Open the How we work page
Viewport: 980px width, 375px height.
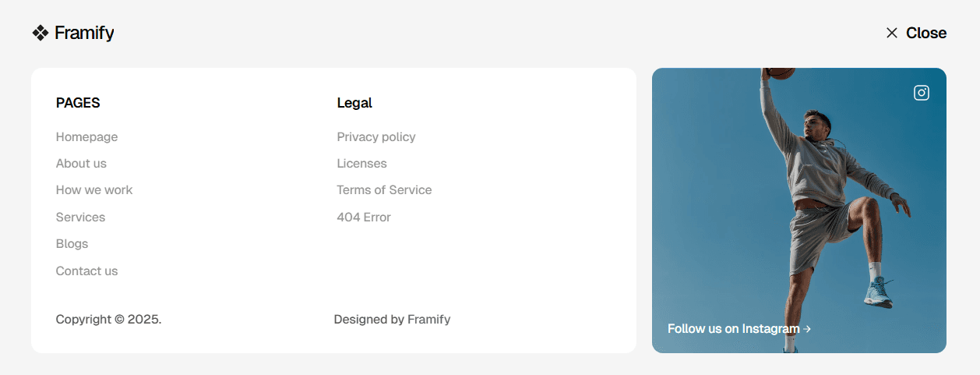click(x=94, y=190)
